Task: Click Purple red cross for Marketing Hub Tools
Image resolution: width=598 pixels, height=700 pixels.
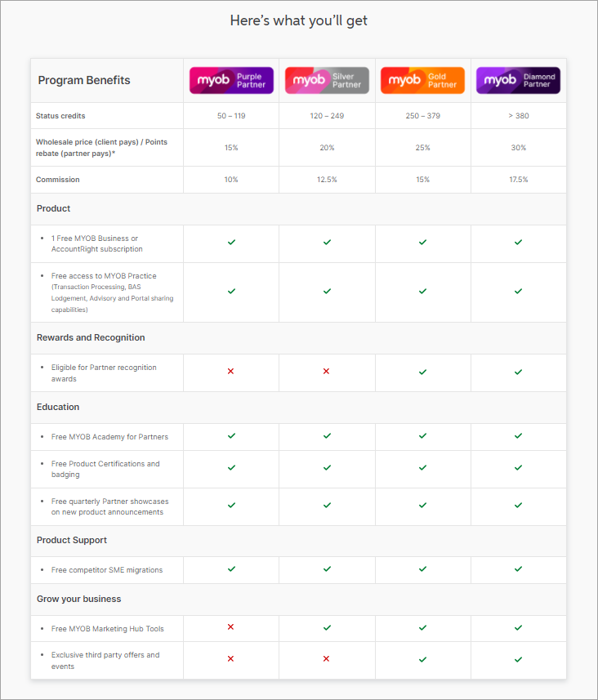Action: 231,627
